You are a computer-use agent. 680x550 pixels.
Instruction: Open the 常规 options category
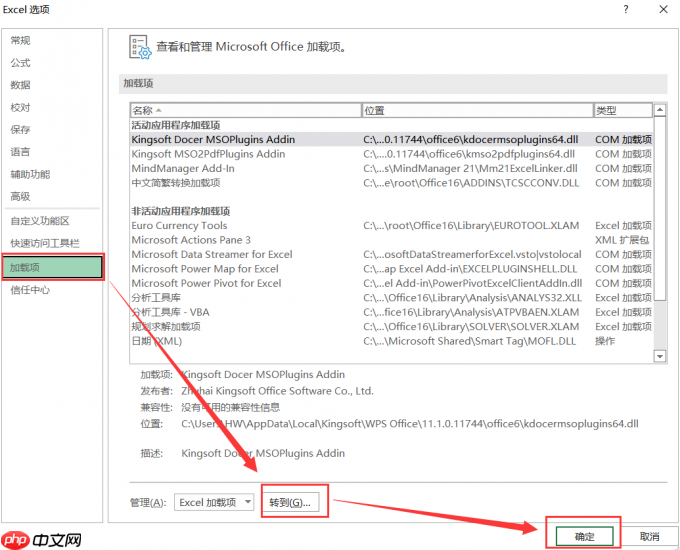(20, 41)
